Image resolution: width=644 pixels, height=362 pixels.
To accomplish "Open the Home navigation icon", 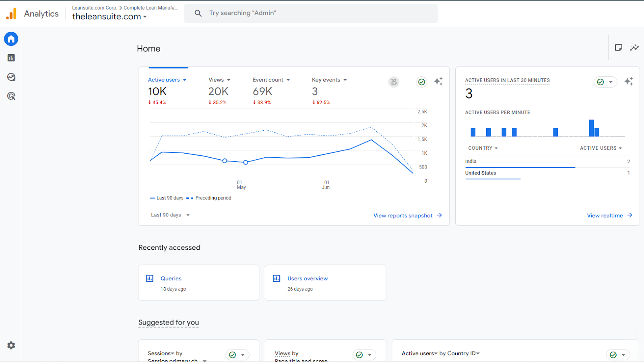I will tap(11, 39).
